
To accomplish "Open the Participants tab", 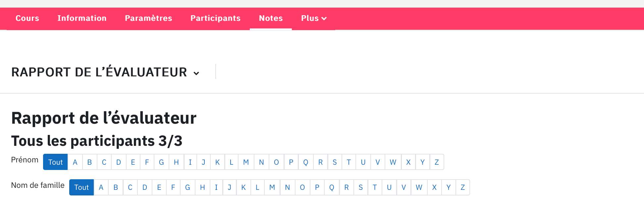I will [215, 18].
